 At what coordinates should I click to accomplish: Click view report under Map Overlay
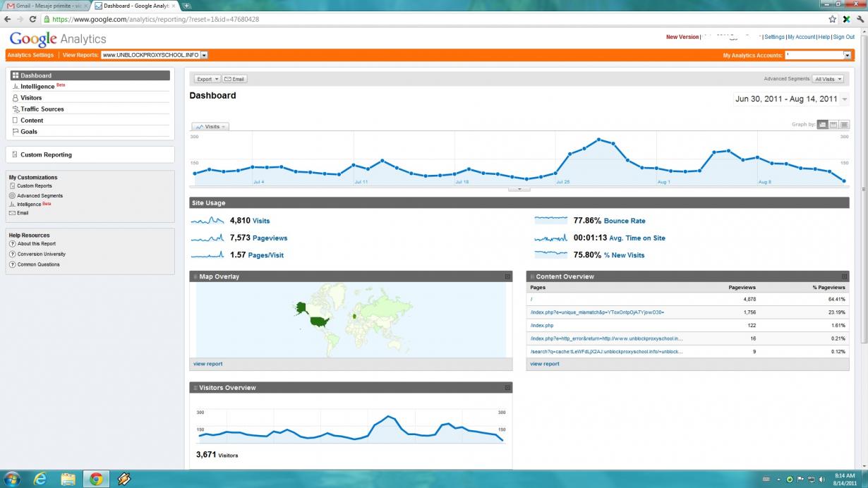(207, 364)
